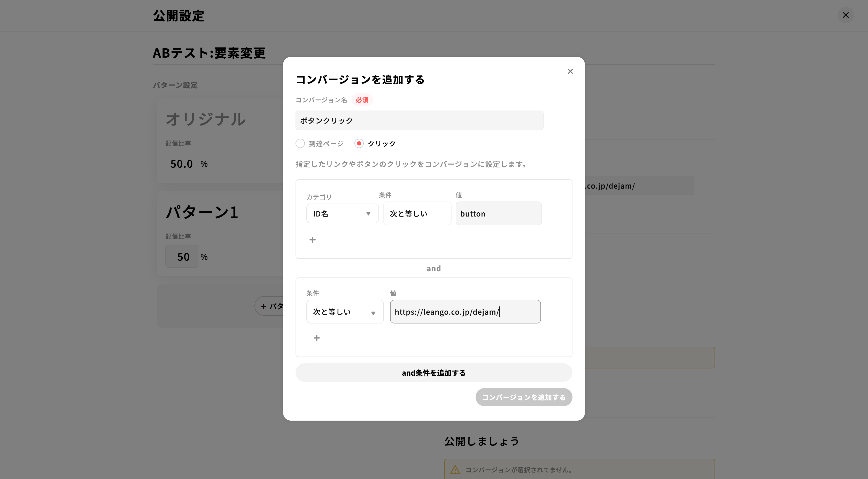Select the クリック radio button
The height and width of the screenshot is (479, 868).
[359, 144]
